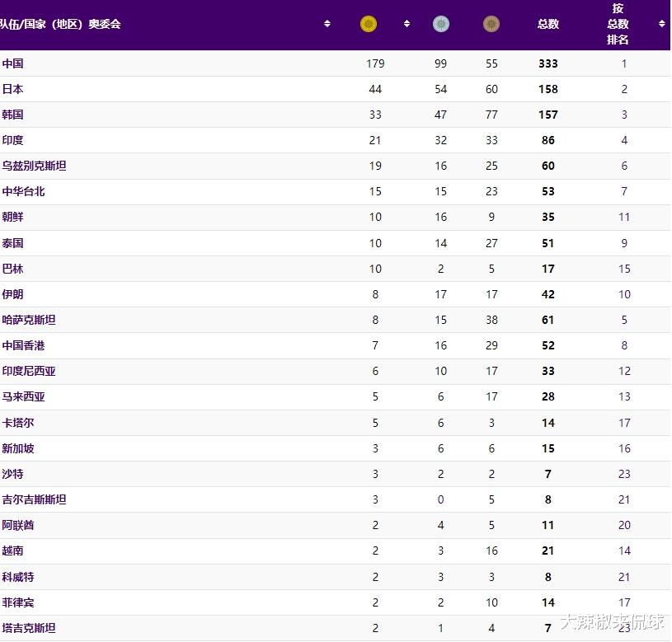Image resolution: width=672 pixels, height=642 pixels.
Task: Click the silver medal icon header
Action: 441,24
